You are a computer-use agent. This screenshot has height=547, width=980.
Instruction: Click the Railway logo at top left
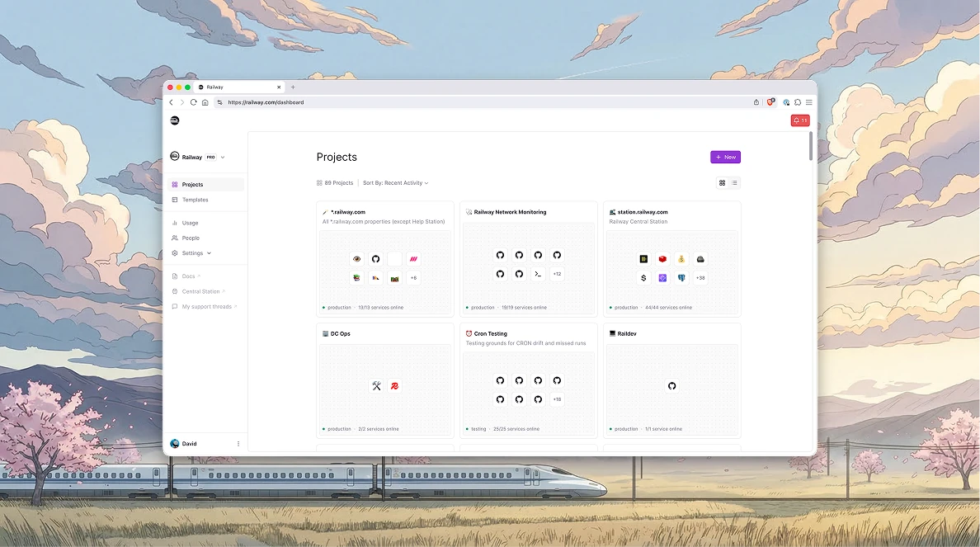click(x=175, y=120)
